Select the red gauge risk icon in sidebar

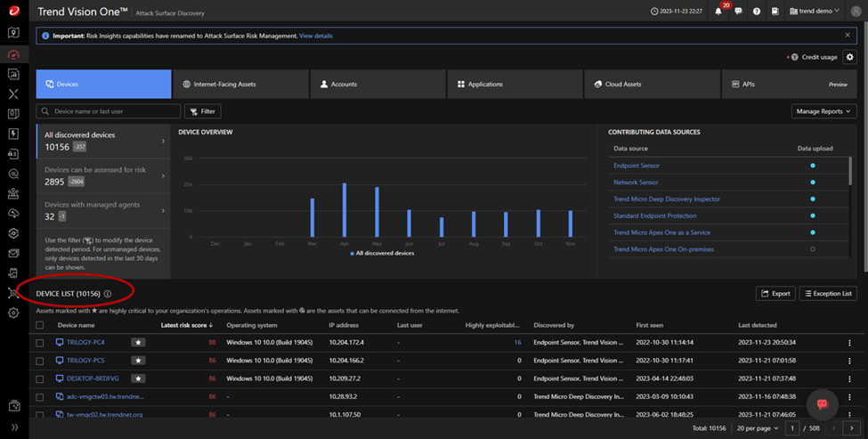point(14,54)
